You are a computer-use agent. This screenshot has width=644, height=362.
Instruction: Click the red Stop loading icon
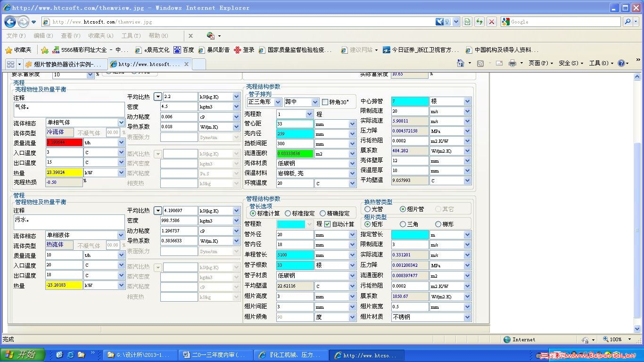pyautogui.click(x=492, y=22)
